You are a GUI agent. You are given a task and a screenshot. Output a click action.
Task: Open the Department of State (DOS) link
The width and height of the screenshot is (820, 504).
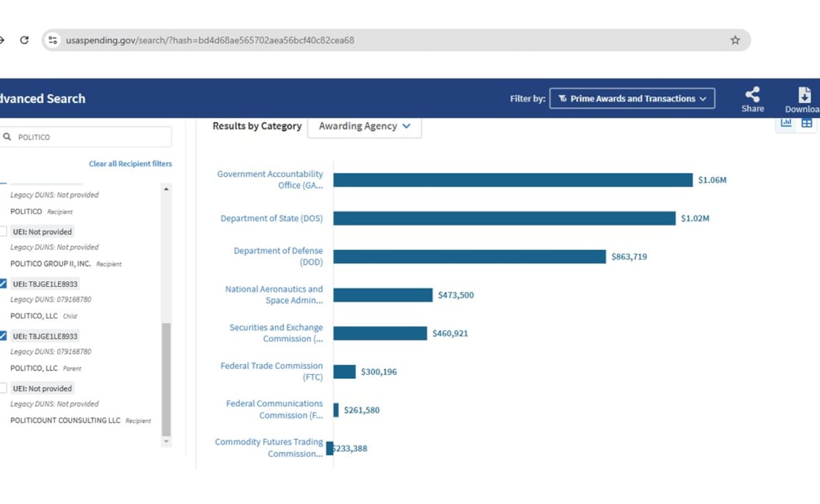pyautogui.click(x=272, y=219)
